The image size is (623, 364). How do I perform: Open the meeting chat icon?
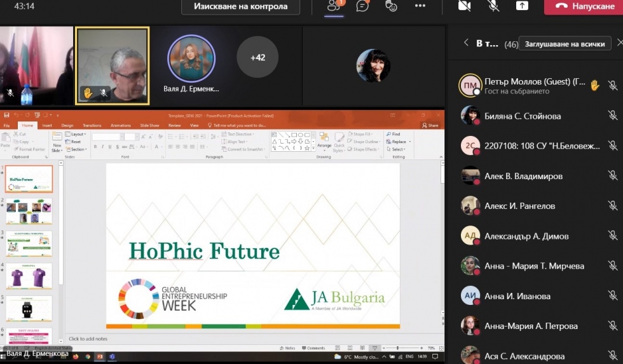(362, 6)
